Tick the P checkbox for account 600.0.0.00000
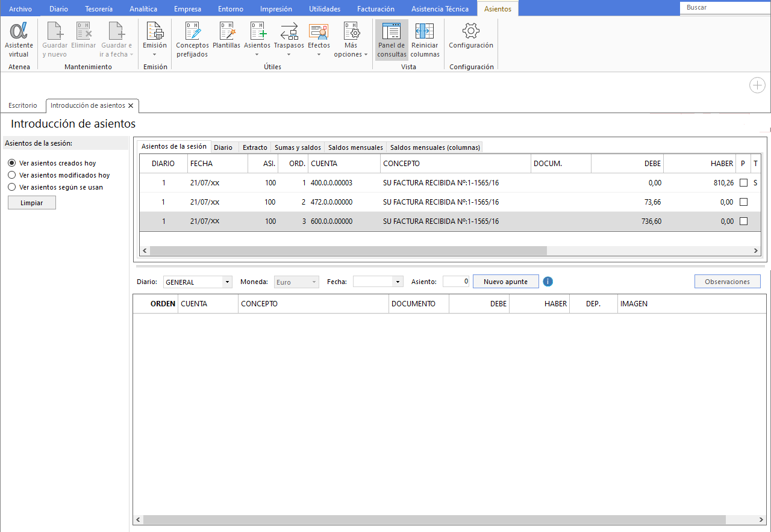Screen dimensions: 771x532 (x=743, y=221)
